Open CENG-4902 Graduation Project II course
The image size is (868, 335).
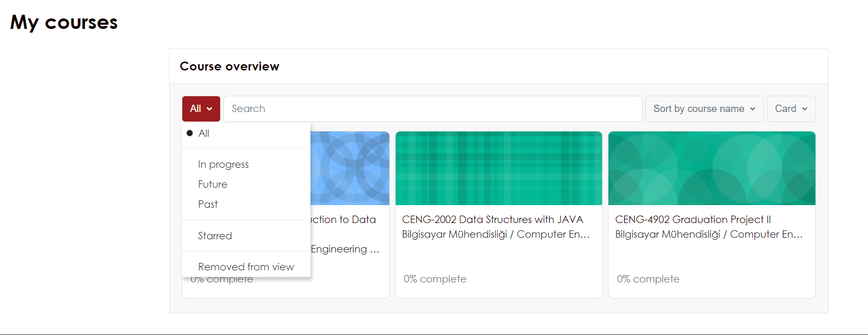pyautogui.click(x=693, y=220)
